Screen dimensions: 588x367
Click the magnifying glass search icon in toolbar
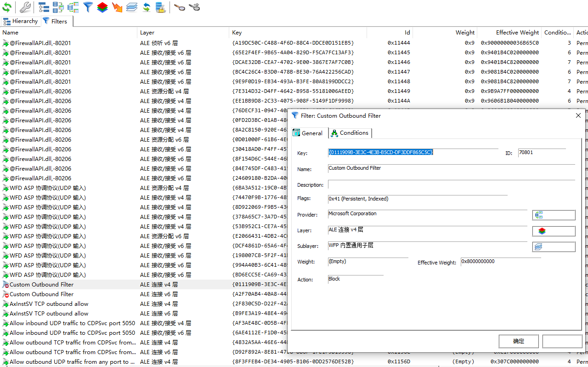(179, 7)
